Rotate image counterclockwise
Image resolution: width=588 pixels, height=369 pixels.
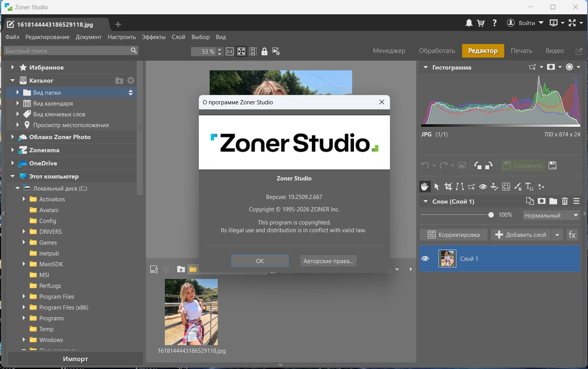[478, 165]
